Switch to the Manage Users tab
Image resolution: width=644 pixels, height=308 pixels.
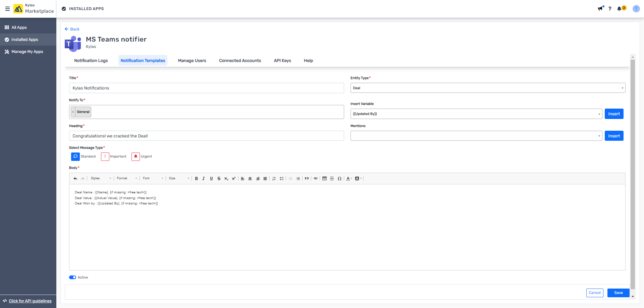[192, 61]
